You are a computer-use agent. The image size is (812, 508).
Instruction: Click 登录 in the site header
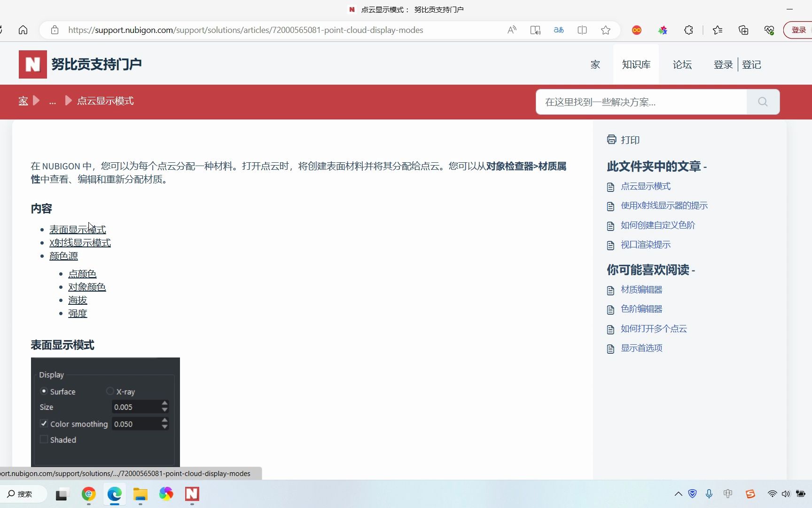click(723, 64)
